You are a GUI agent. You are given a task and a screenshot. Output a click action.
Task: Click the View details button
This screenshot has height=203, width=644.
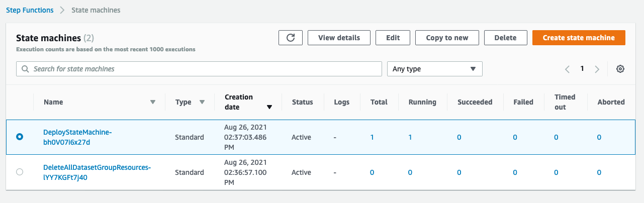coord(339,38)
